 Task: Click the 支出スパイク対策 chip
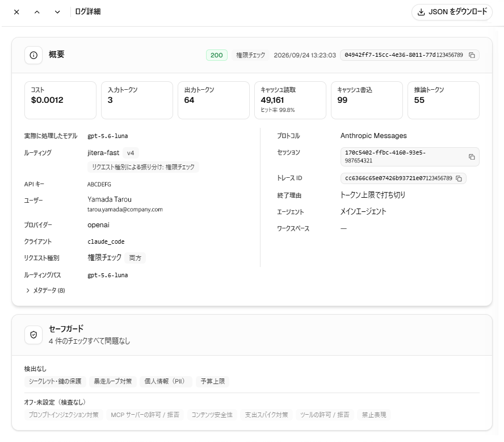tap(266, 415)
